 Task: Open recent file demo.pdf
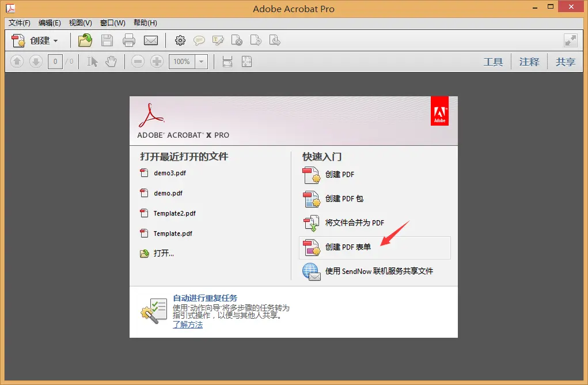tap(161, 193)
